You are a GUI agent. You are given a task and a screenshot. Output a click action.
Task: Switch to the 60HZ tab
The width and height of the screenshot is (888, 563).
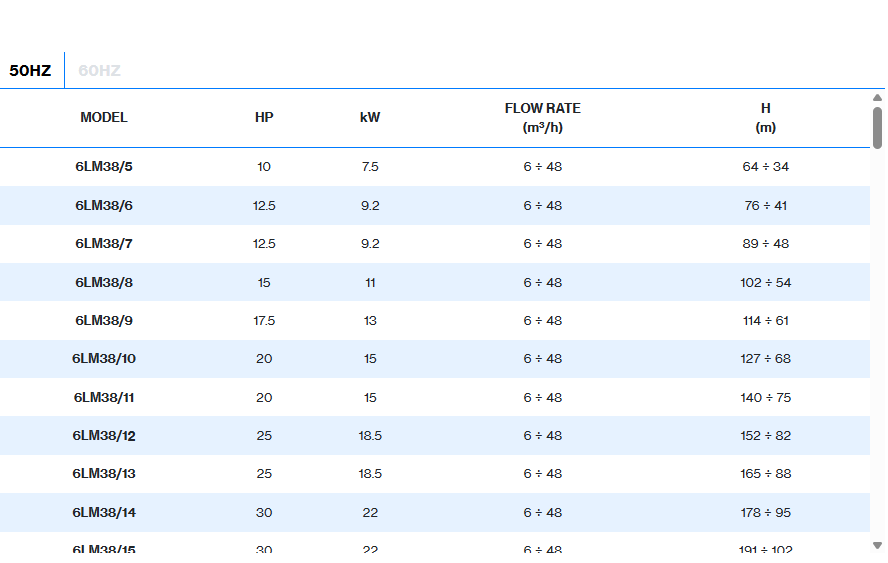(x=99, y=71)
